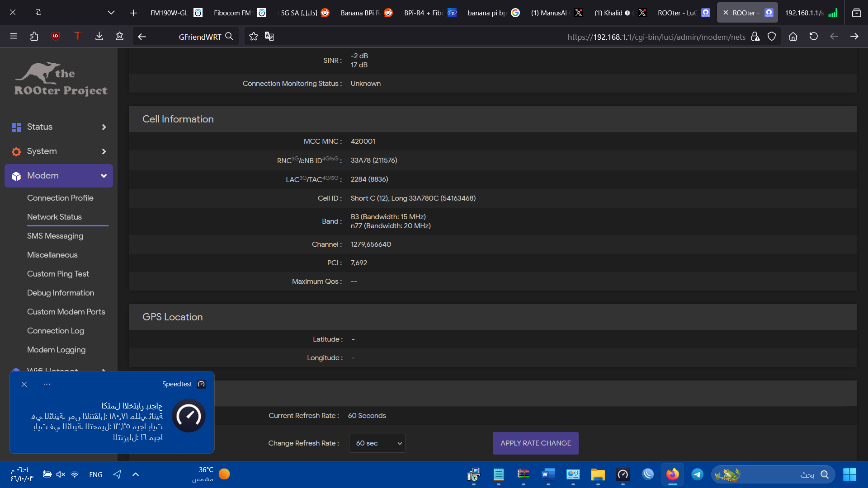Click the magnifier in the search box
Image resolution: width=868 pixels, height=488 pixels.
pos(229,36)
